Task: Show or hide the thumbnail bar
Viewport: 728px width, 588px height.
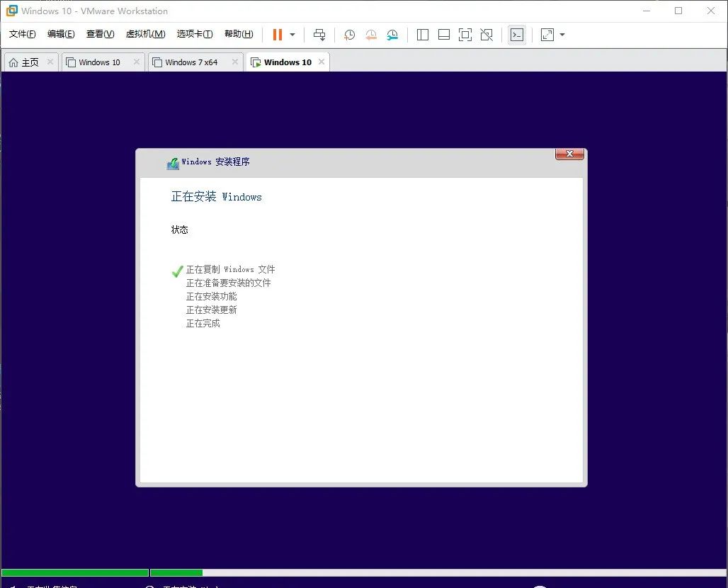Action: point(443,34)
